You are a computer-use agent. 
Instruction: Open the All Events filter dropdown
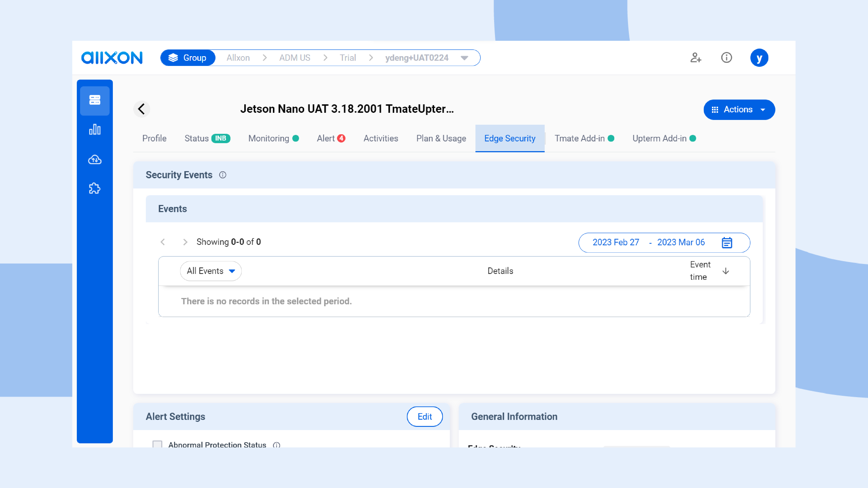click(210, 271)
